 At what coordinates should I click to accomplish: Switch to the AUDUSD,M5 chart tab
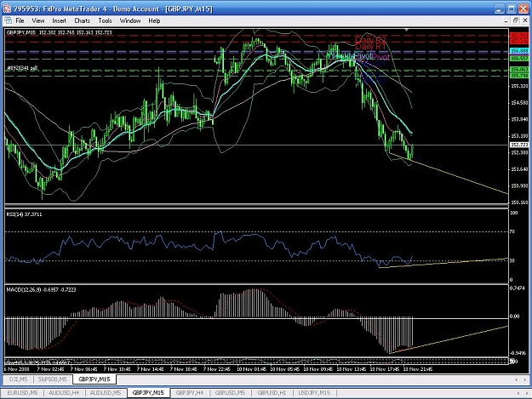pos(106,392)
